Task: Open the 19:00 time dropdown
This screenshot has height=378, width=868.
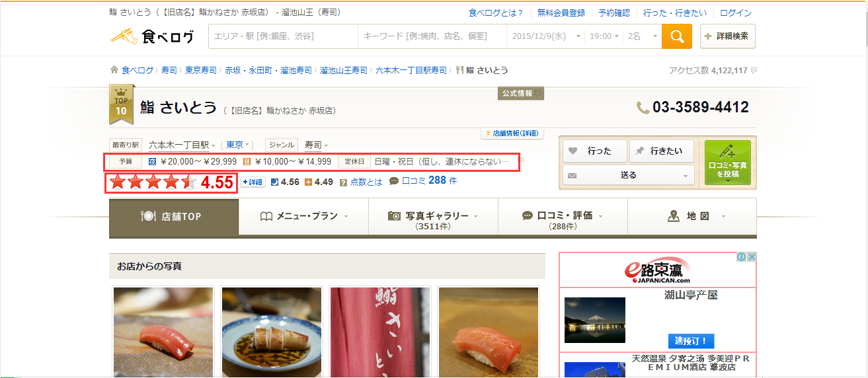Action: (605, 36)
